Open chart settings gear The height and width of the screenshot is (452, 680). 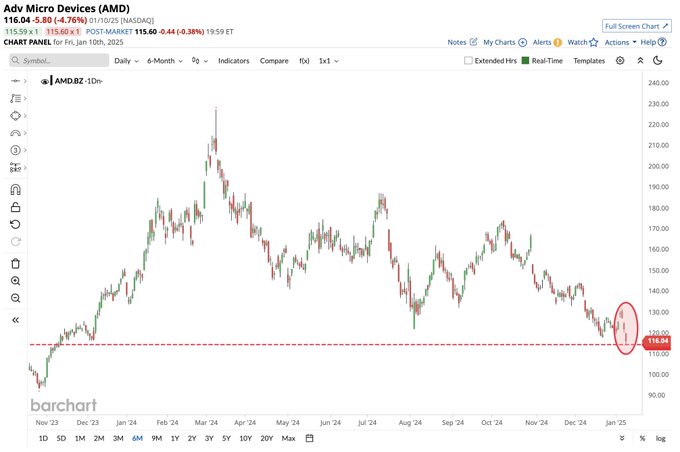(620, 61)
